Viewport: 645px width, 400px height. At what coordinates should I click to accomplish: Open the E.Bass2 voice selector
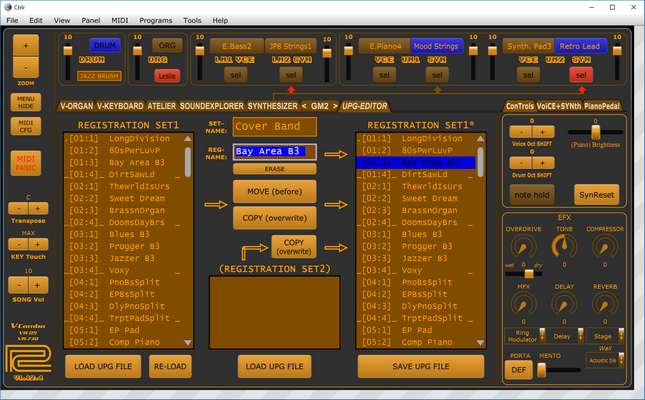coord(237,46)
